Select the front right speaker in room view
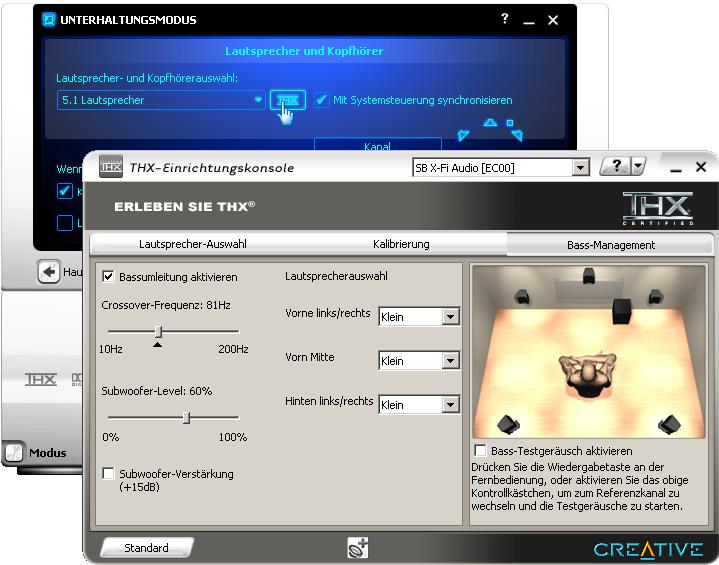The height and width of the screenshot is (565, 719). tap(656, 297)
